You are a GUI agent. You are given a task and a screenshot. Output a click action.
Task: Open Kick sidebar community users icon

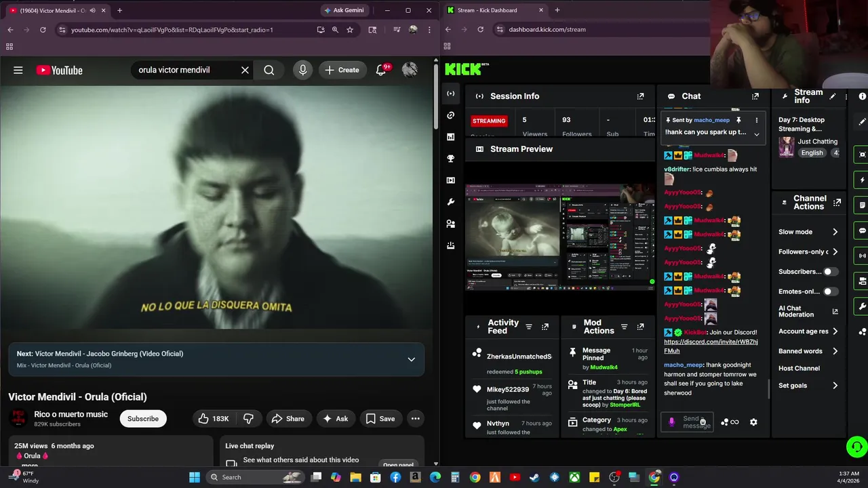[451, 224]
